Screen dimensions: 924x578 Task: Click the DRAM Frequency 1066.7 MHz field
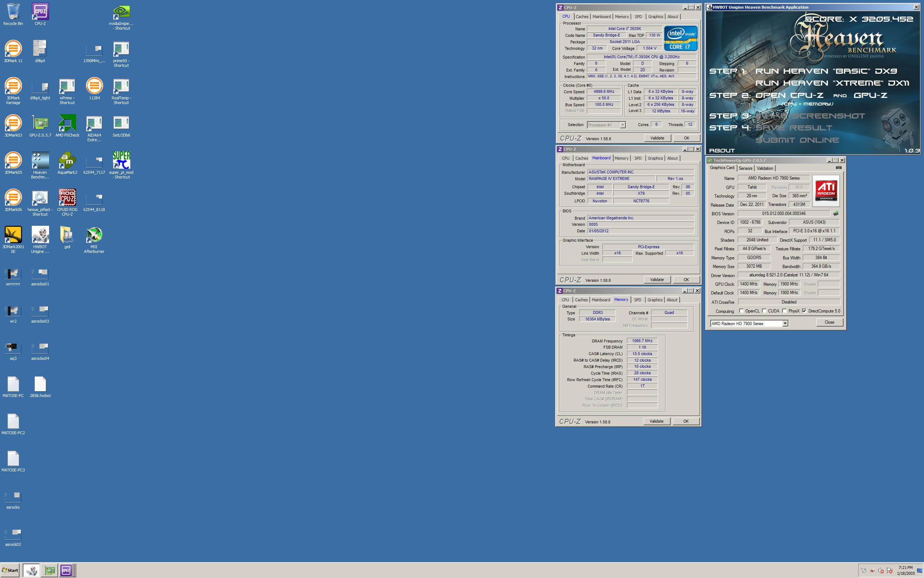642,341
